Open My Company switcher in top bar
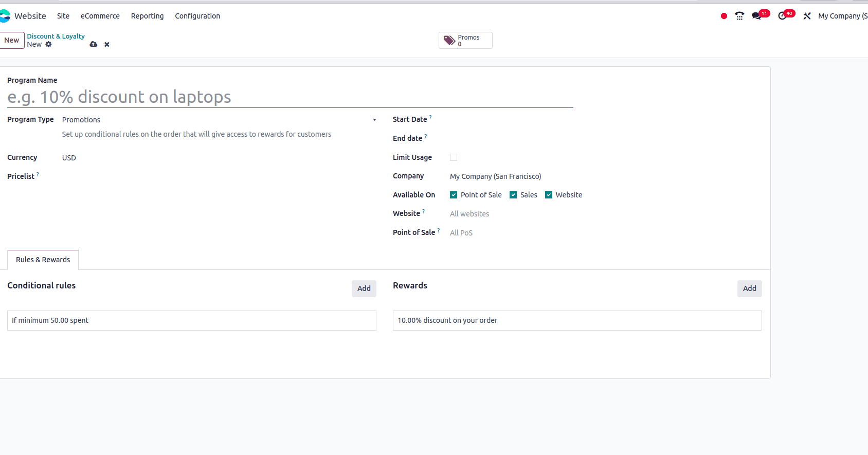Viewport: 868px width, 455px height. click(x=843, y=16)
